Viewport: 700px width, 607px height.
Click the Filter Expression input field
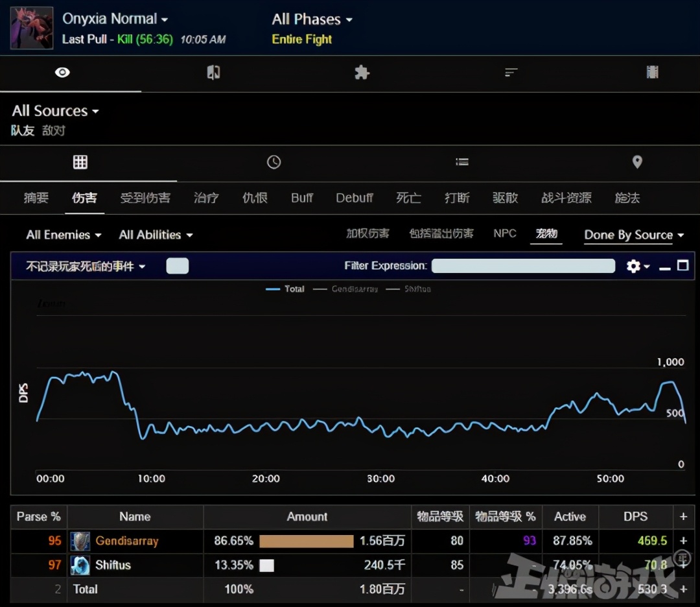[523, 266]
